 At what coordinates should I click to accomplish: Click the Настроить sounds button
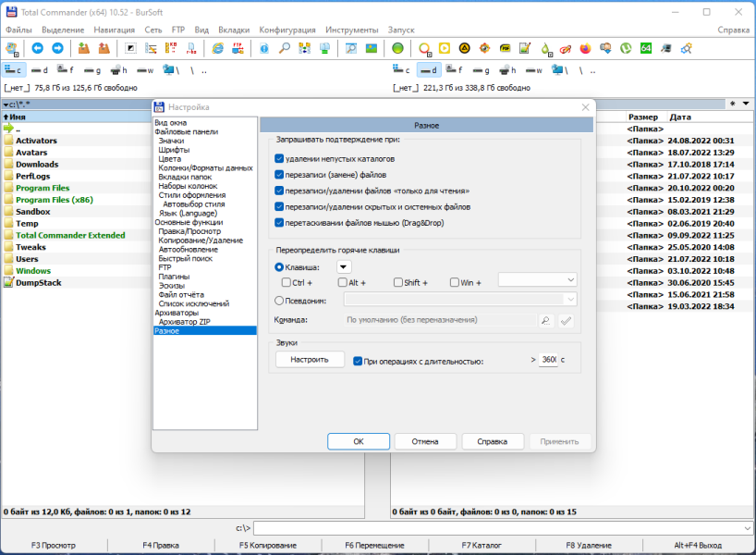[x=310, y=360]
